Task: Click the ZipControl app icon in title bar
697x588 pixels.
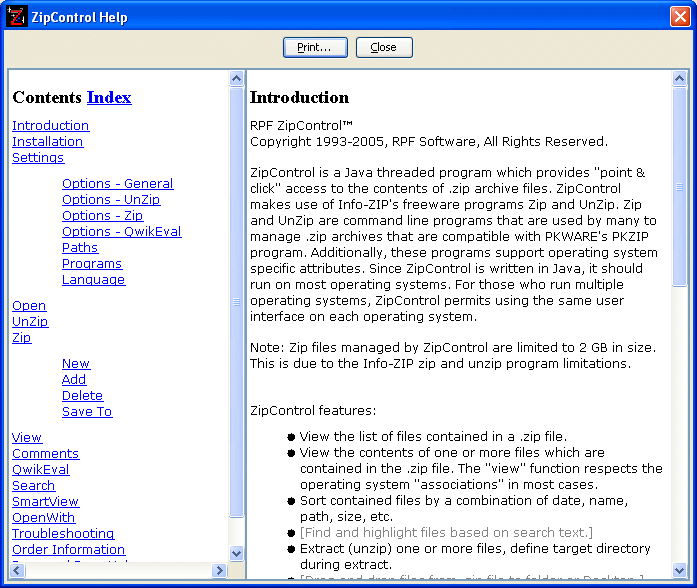Action: coord(16,16)
